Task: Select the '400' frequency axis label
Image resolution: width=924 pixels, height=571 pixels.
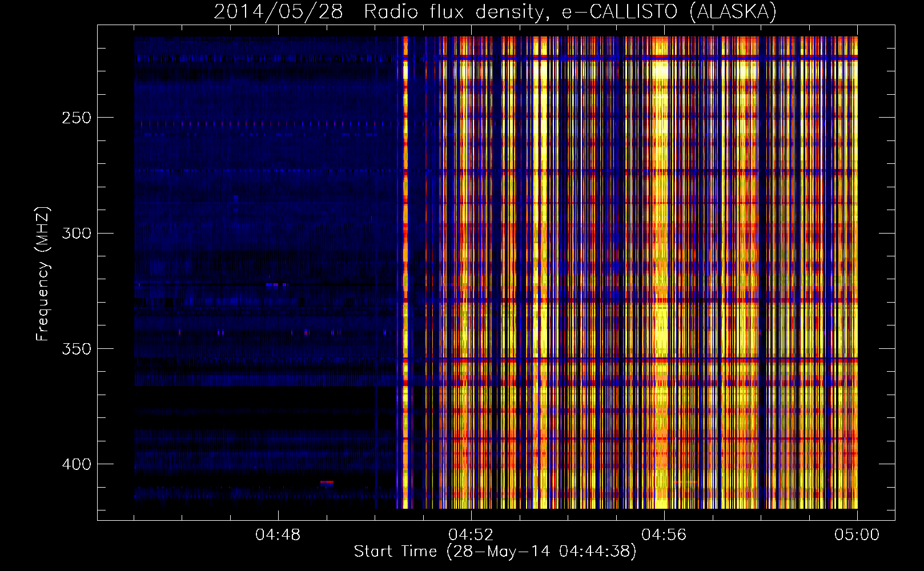Action: tap(77, 464)
